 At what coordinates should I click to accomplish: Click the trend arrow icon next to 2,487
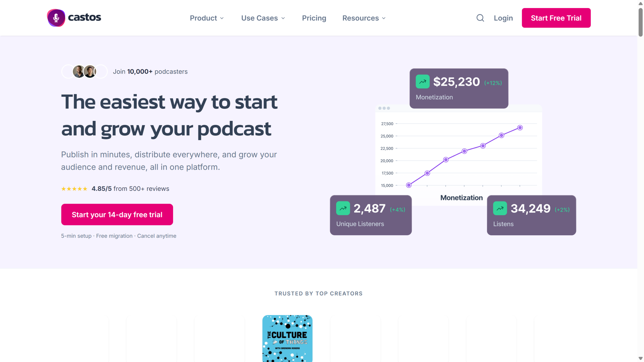343,208
